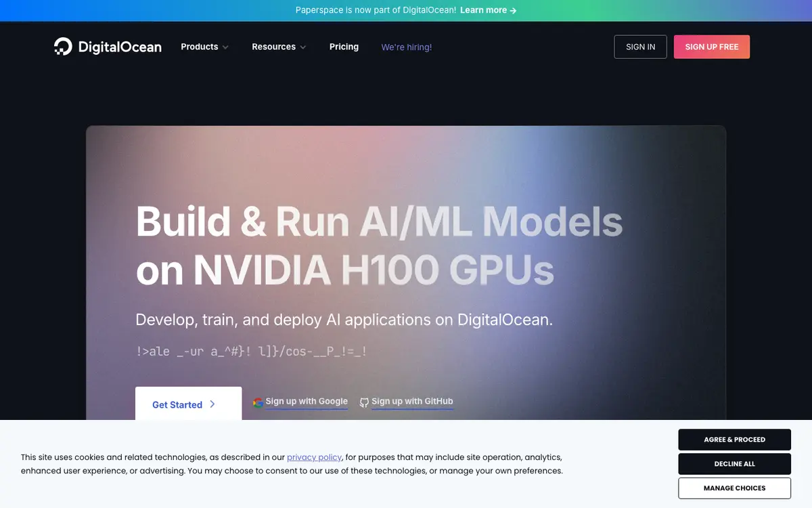Click the 'Build & Run AI/ML Models' headline

click(380, 221)
